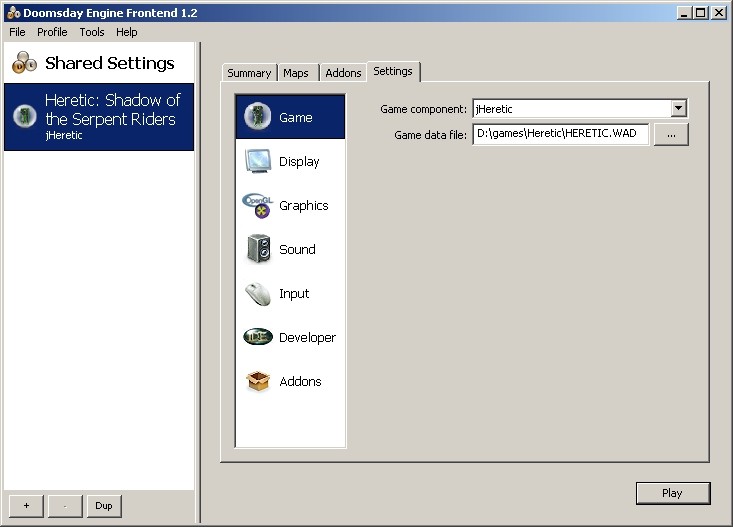Image resolution: width=733 pixels, height=527 pixels.
Task: Switch to the Addons tab
Action: 343,73
